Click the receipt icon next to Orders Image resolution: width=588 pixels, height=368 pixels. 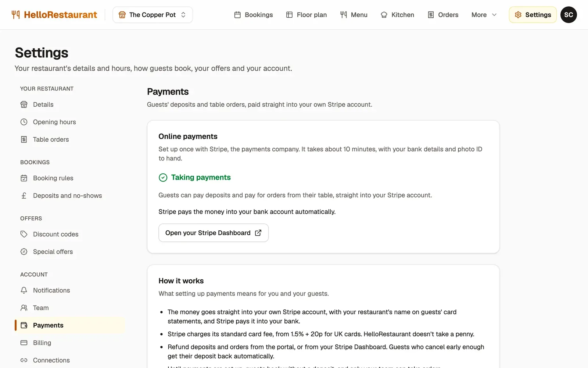tap(431, 15)
